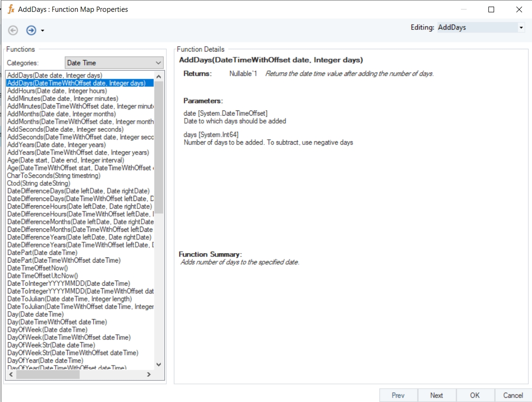Click the fx function icon in title bar
This screenshot has width=532, height=402.
coord(11,9)
